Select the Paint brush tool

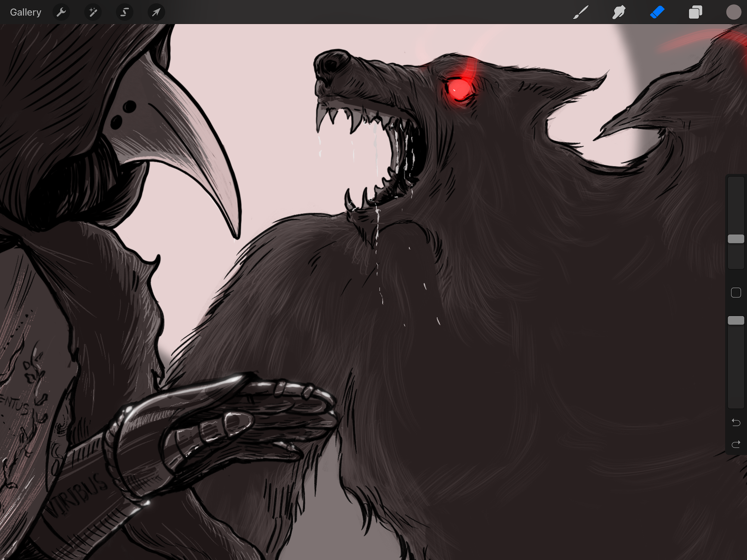pyautogui.click(x=581, y=12)
